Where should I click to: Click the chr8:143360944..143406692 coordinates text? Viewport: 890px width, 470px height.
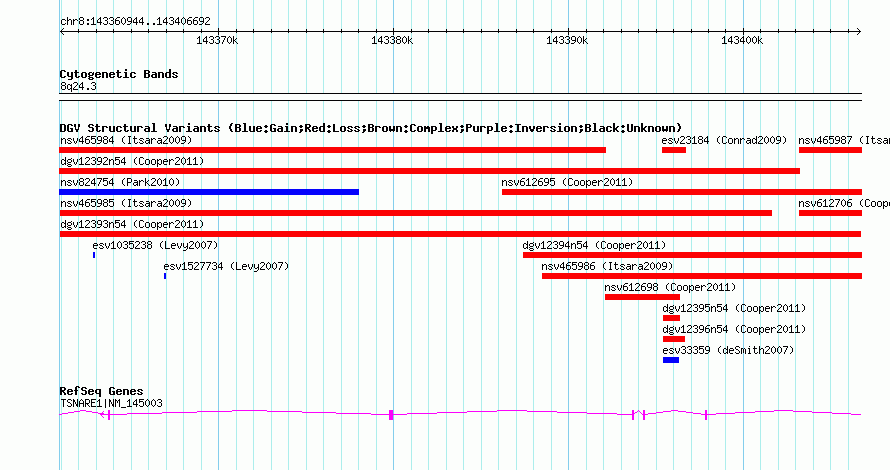coord(135,22)
